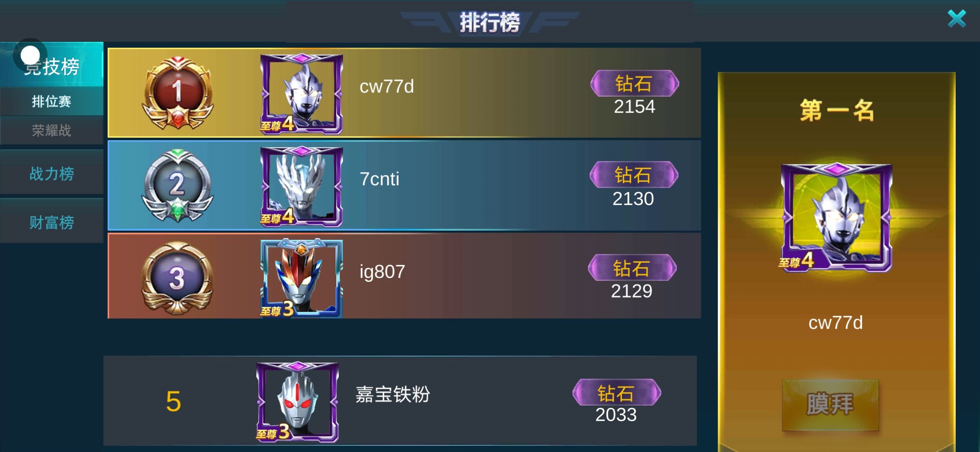This screenshot has width=980, height=452.
Task: Open the 战力榜 ranking tab
Action: click(x=52, y=174)
